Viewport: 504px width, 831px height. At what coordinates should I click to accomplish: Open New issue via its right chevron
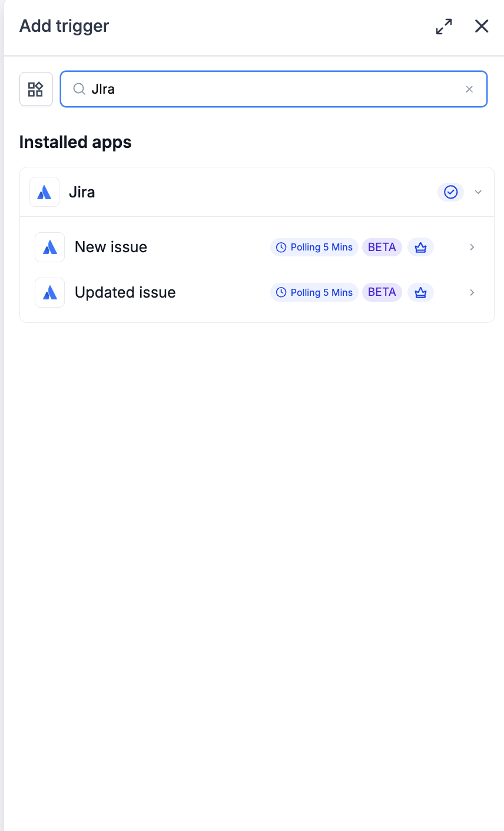point(472,247)
